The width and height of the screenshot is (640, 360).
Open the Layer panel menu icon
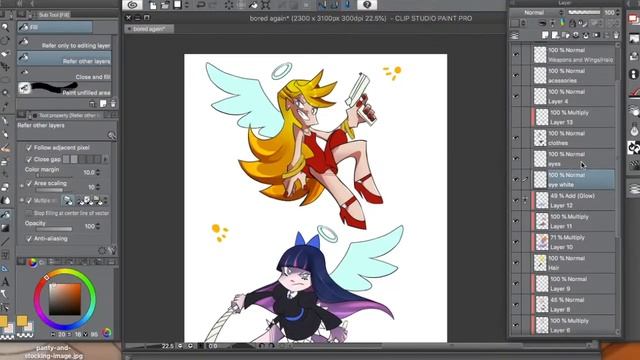coord(515,36)
